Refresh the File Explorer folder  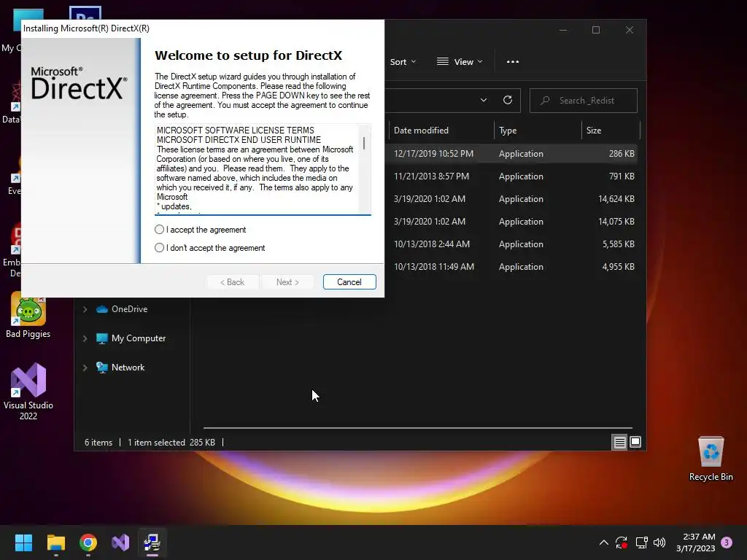tap(508, 101)
